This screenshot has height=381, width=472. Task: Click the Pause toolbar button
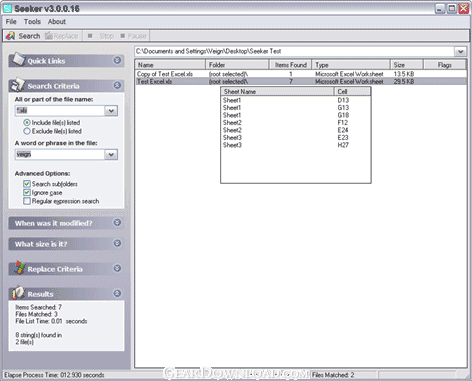coord(133,36)
